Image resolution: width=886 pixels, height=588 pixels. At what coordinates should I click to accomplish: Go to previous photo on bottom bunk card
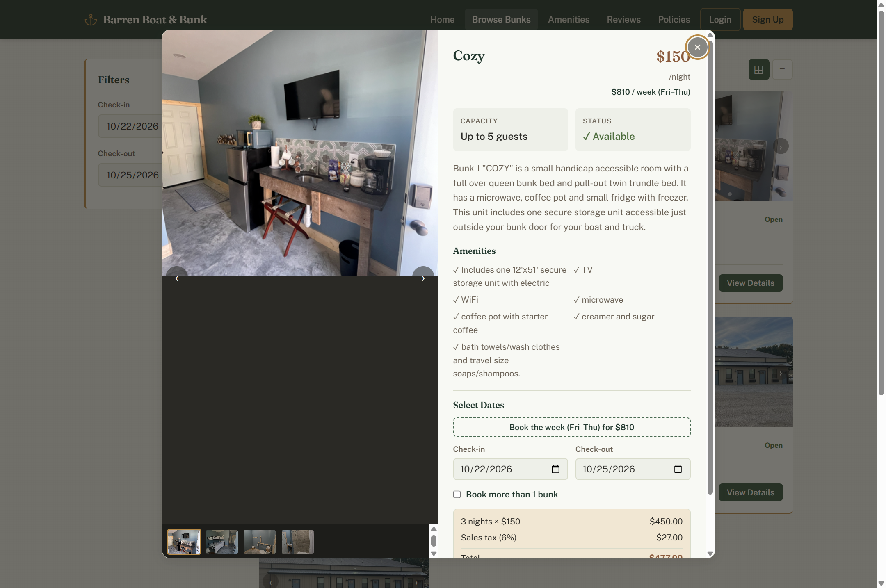(x=271, y=582)
